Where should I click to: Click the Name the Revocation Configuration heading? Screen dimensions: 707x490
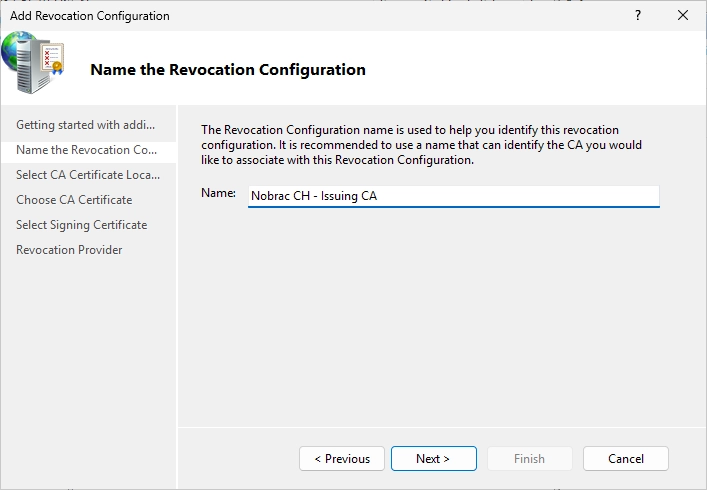228,70
